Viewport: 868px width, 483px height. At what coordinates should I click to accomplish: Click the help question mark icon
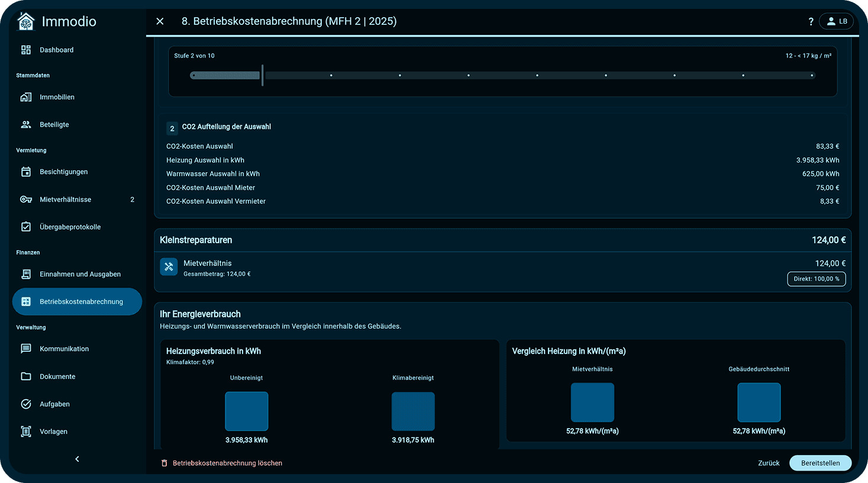click(x=811, y=21)
